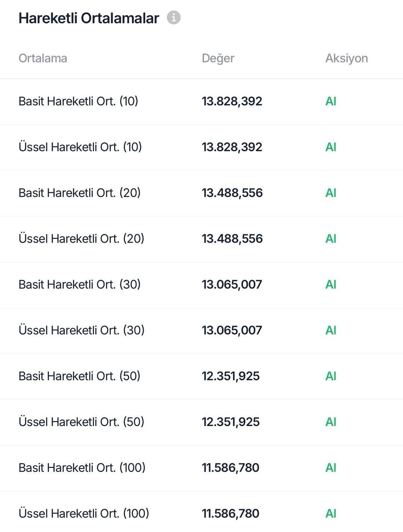Select the Basit Hareketli Ort. (100) row

point(82,468)
